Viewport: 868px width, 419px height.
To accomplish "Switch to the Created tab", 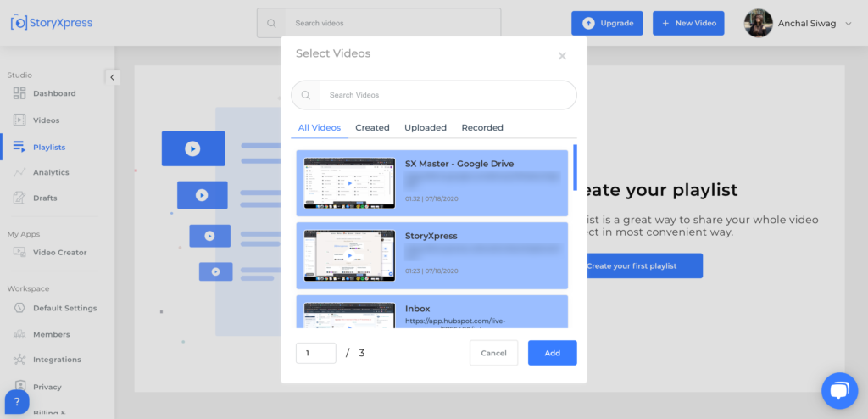I will 373,127.
